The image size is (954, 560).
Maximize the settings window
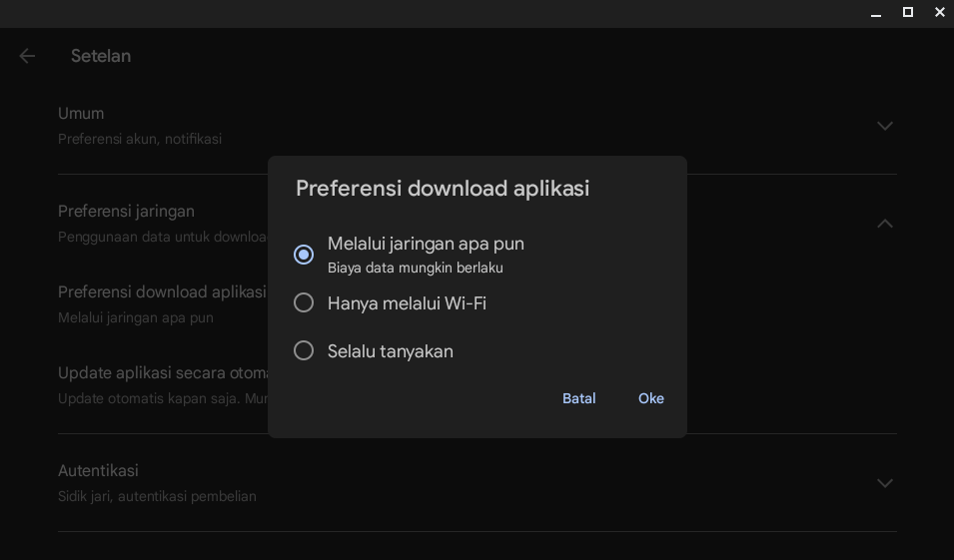point(908,13)
